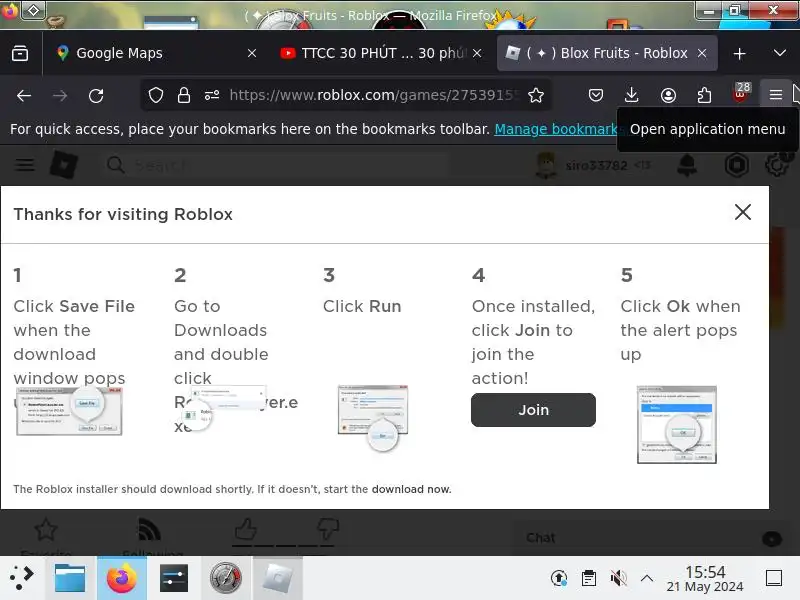800x600 pixels.
Task: Like the game with thumbs up
Action: pyautogui.click(x=246, y=529)
